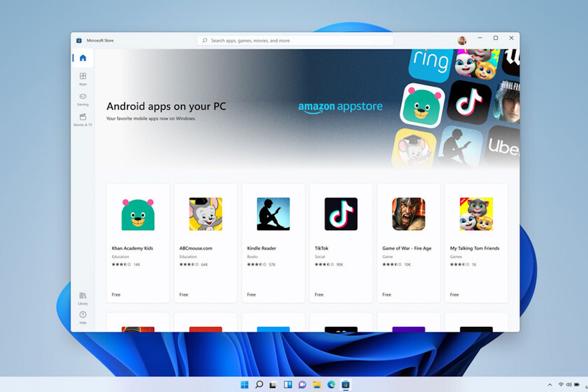Open Help in the sidebar
588x392 pixels.
coord(83,317)
